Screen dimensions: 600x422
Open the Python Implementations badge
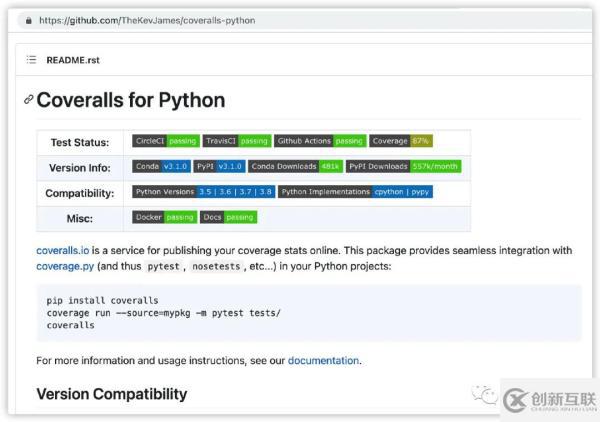[x=355, y=192]
